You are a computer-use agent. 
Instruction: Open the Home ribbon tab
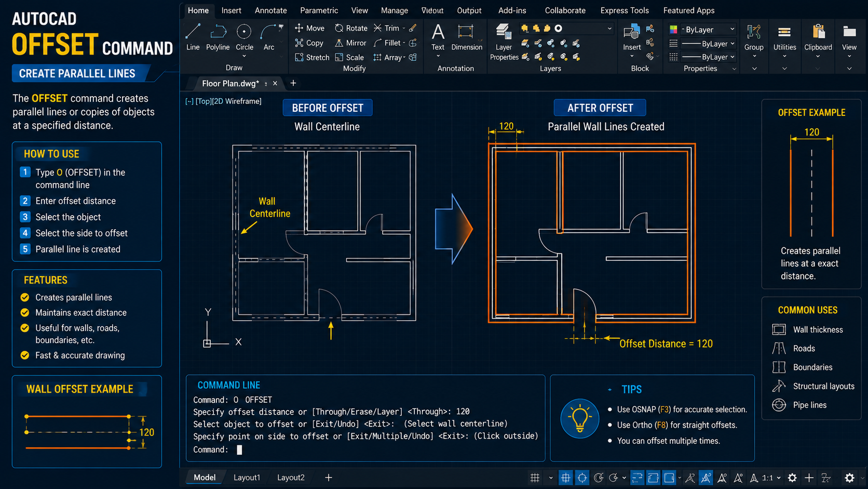(x=198, y=10)
